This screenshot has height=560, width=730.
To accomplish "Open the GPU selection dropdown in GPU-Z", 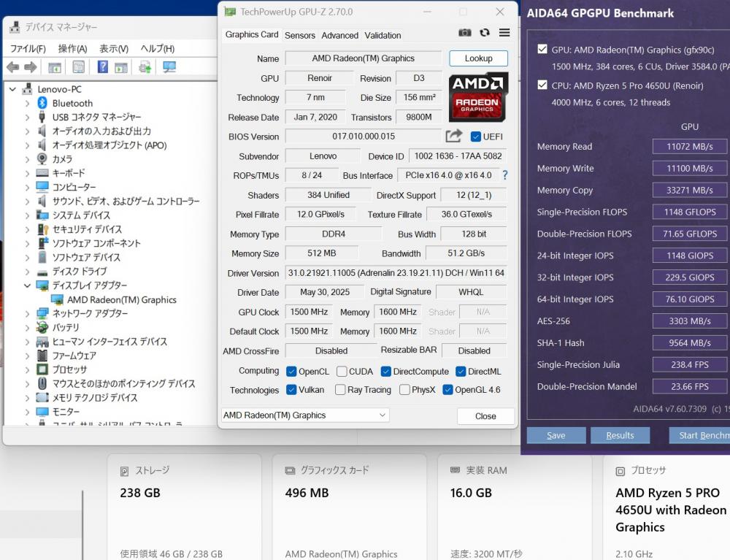I will coord(305,415).
